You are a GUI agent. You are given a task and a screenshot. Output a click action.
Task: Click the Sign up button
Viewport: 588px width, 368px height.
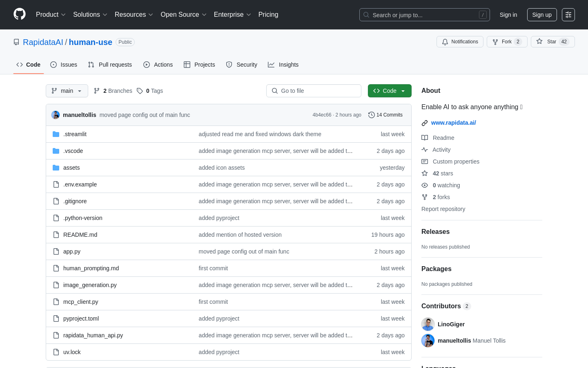tap(542, 15)
